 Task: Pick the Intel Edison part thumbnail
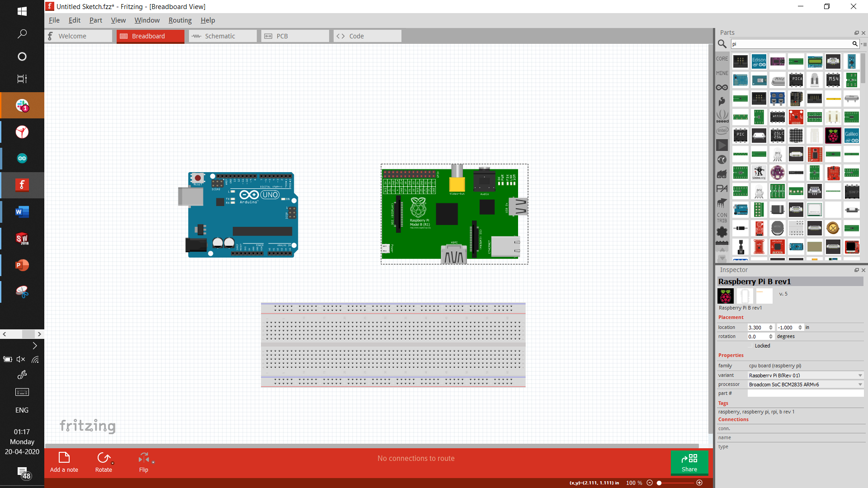click(x=759, y=61)
